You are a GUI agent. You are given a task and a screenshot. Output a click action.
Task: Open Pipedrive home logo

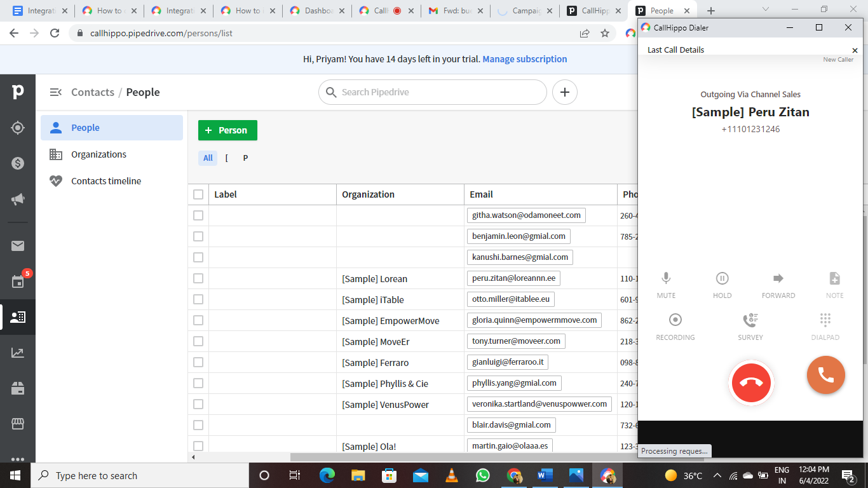point(18,91)
